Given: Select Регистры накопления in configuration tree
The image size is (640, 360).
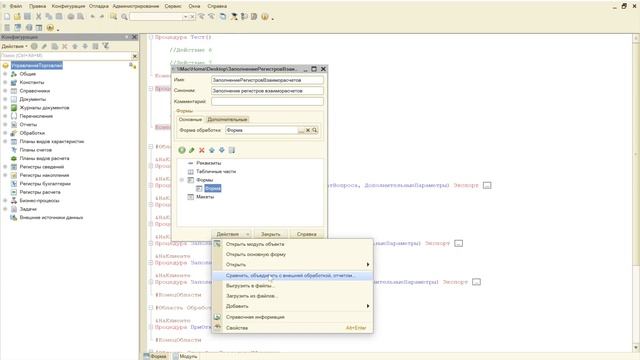Looking at the screenshot, I should (44, 175).
